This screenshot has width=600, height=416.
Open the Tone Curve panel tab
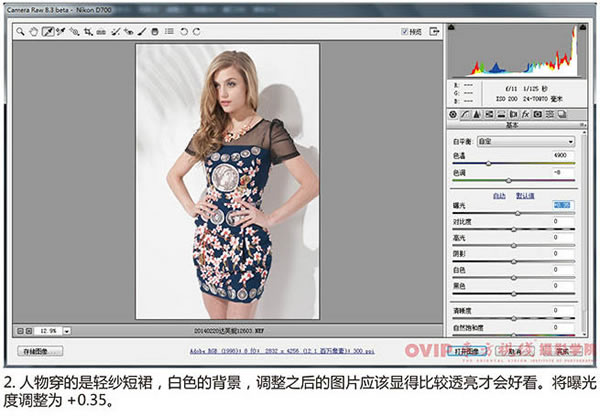(465, 114)
